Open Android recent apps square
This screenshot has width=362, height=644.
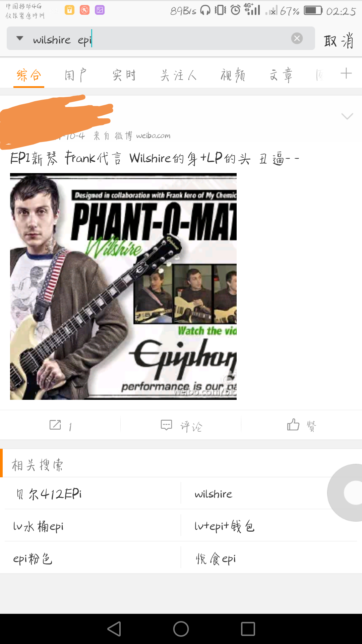click(248, 629)
